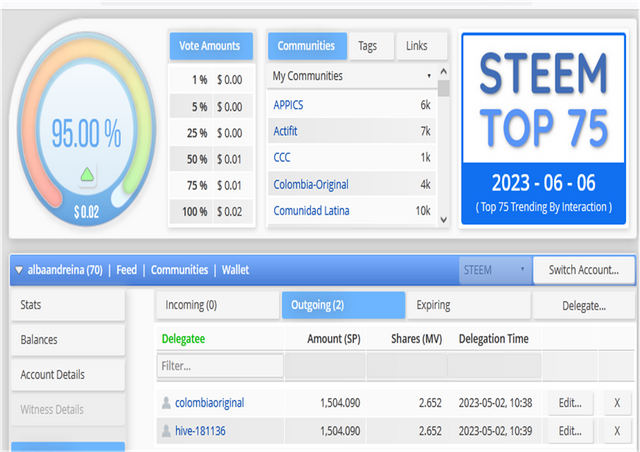The width and height of the screenshot is (640, 452).
Task: Click the Delegate... button
Action: tap(584, 305)
